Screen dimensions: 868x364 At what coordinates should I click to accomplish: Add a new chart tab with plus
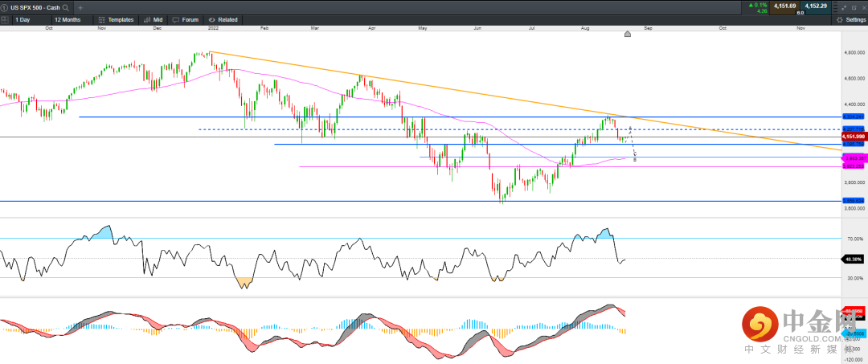coord(80,6)
